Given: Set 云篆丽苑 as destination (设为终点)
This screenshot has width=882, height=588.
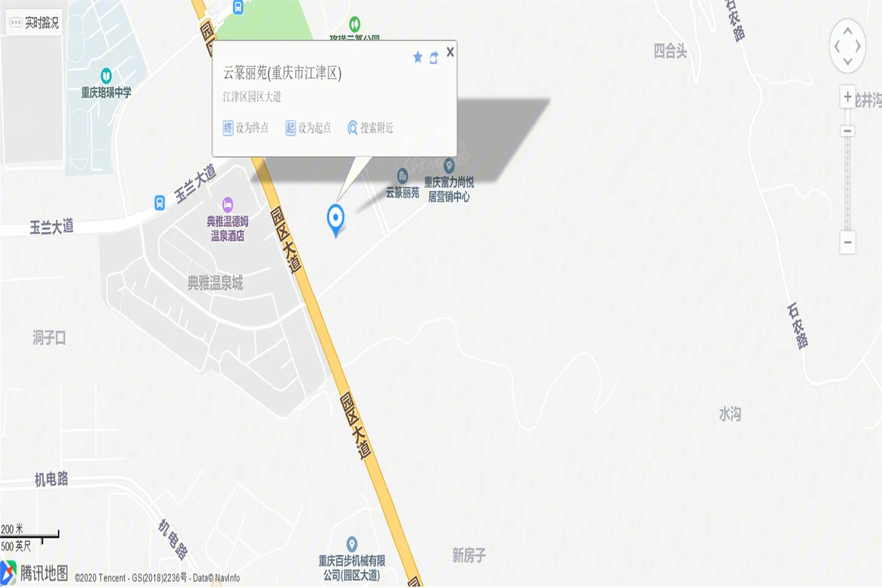Looking at the screenshot, I should pos(246,127).
